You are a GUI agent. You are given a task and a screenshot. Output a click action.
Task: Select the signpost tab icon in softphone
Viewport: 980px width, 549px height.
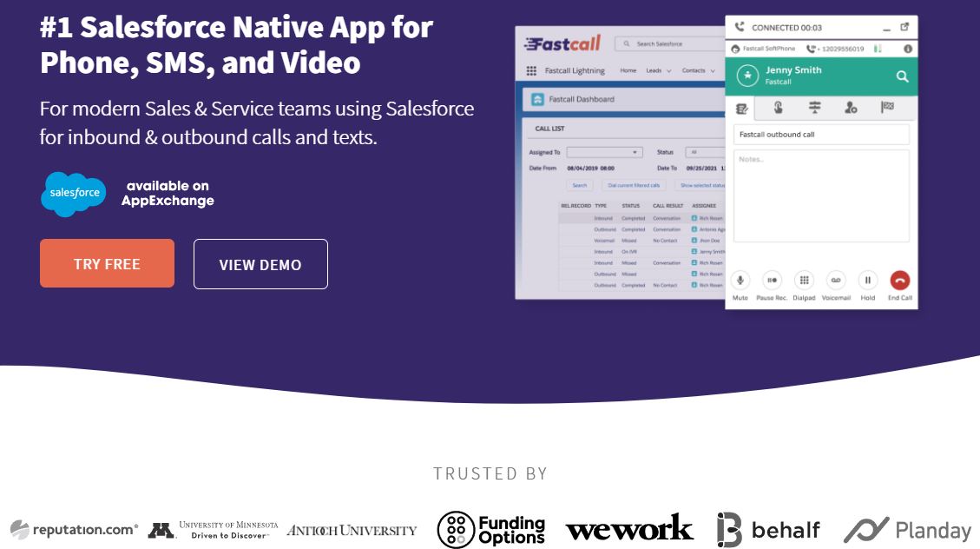pos(814,108)
